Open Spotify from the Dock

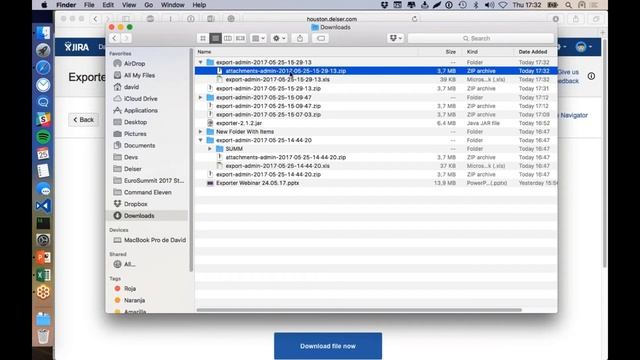pyautogui.click(x=43, y=137)
